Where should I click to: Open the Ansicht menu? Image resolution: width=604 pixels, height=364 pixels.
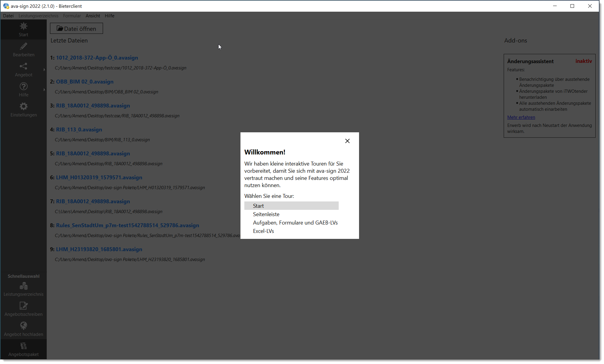93,16
